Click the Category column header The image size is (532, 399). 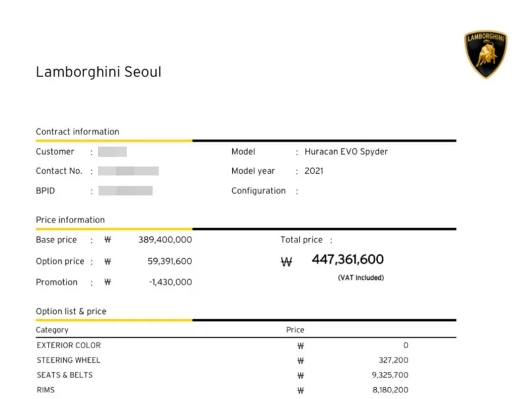(x=52, y=330)
